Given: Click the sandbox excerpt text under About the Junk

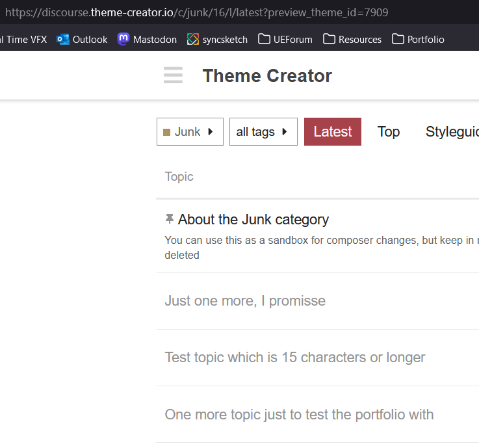Looking at the screenshot, I should [322, 248].
